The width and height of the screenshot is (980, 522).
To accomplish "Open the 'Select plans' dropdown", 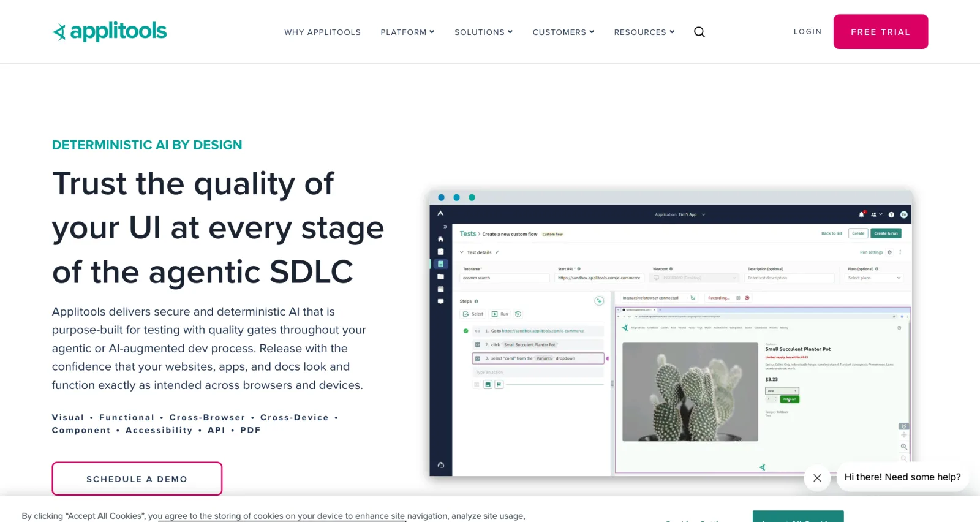I will point(874,278).
